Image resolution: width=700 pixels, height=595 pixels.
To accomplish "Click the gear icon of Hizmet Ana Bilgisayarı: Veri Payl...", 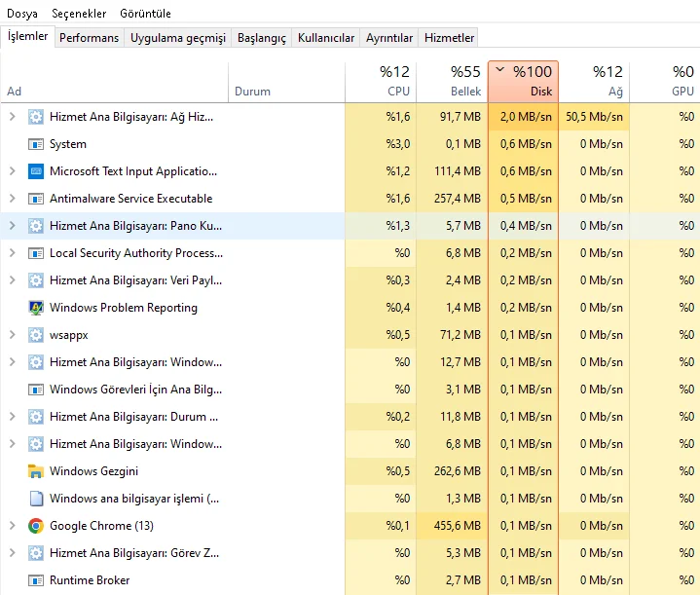I will point(36,280).
